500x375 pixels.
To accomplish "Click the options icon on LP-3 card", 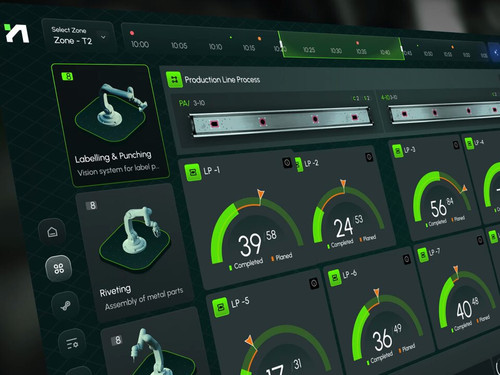I will coord(456,145).
